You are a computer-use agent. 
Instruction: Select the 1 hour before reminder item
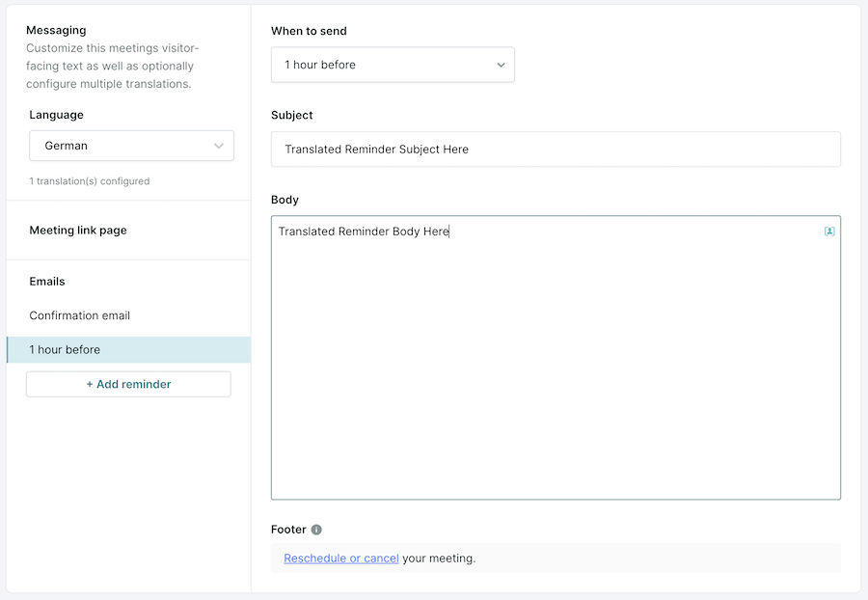click(128, 350)
